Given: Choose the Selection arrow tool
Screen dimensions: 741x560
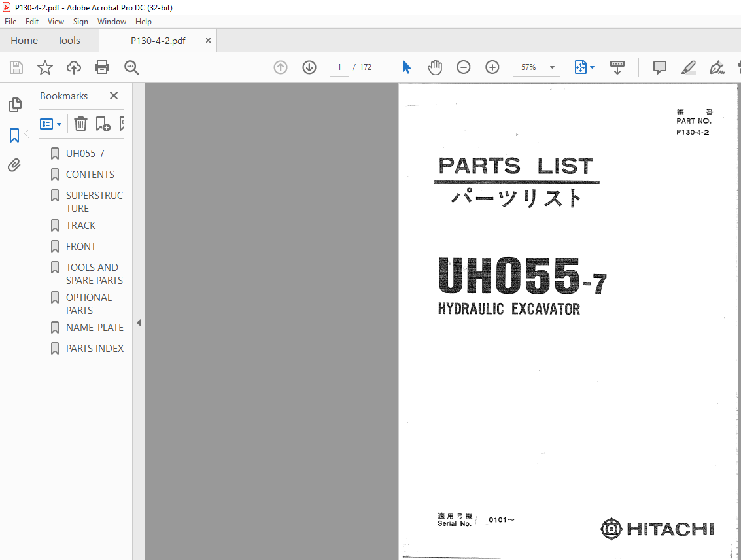Looking at the screenshot, I should point(406,67).
